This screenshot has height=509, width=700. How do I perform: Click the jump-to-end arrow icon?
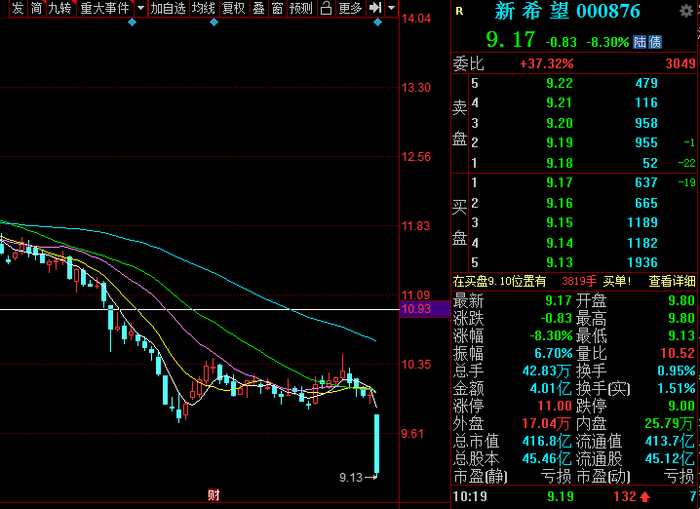click(375, 8)
